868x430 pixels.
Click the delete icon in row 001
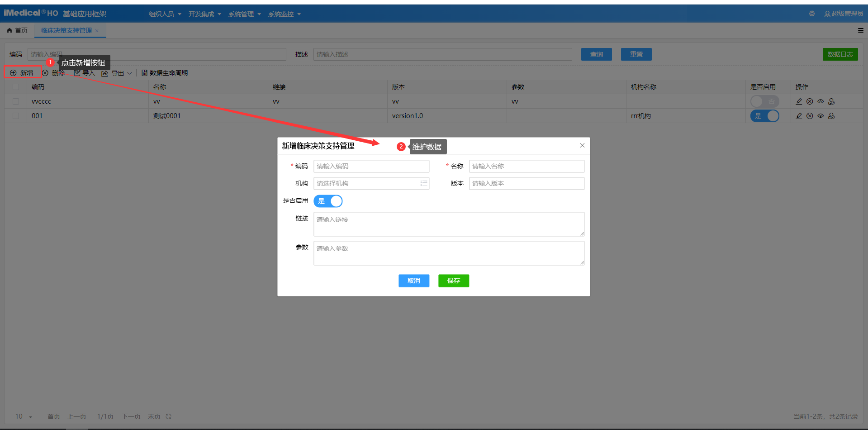pyautogui.click(x=810, y=116)
